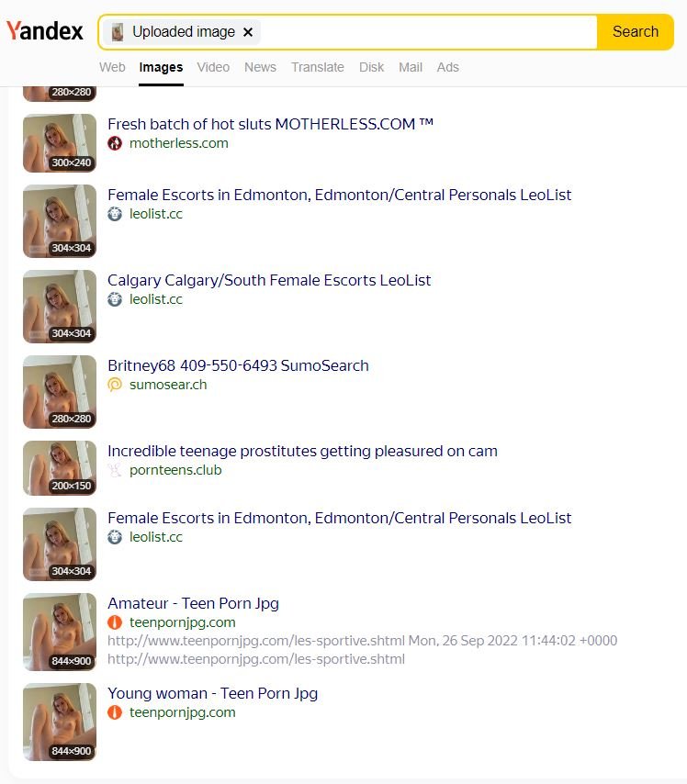Switch to the Web tab
The width and height of the screenshot is (687, 784).
(x=112, y=67)
